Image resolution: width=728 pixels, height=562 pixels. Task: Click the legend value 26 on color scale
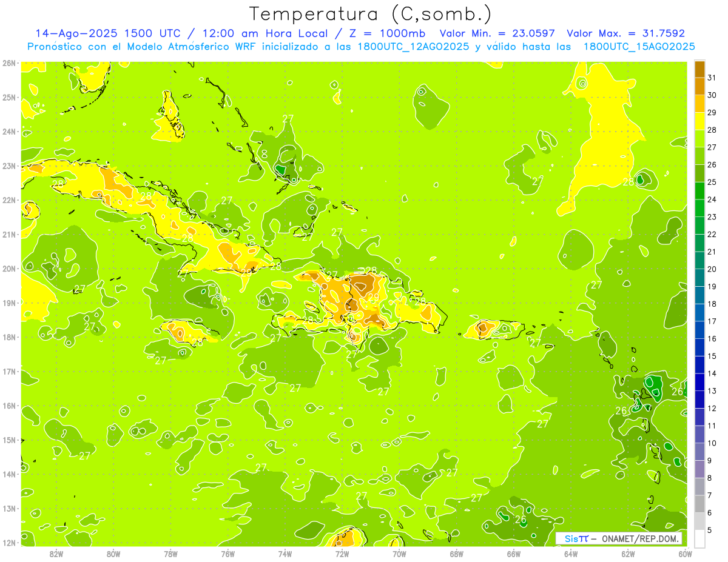click(x=712, y=165)
